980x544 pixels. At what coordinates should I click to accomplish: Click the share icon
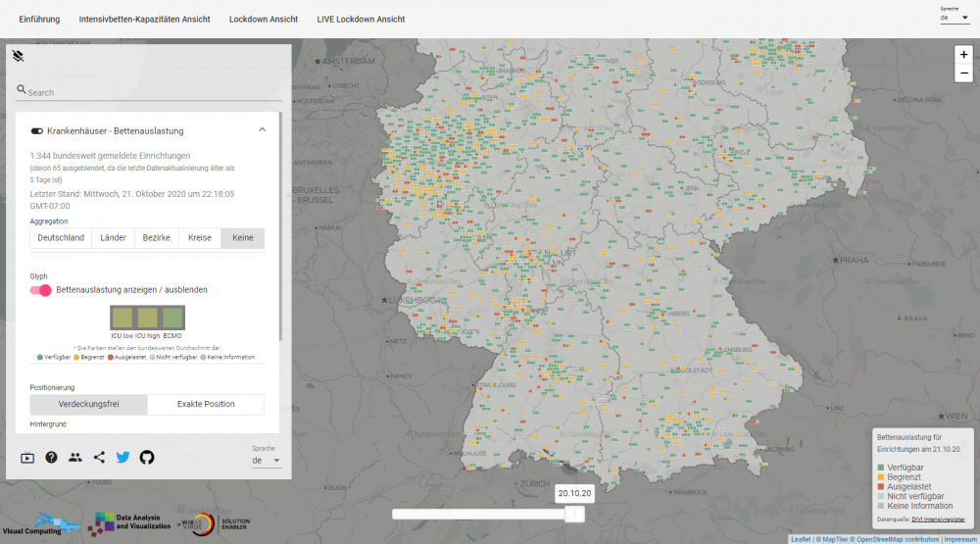tap(99, 457)
